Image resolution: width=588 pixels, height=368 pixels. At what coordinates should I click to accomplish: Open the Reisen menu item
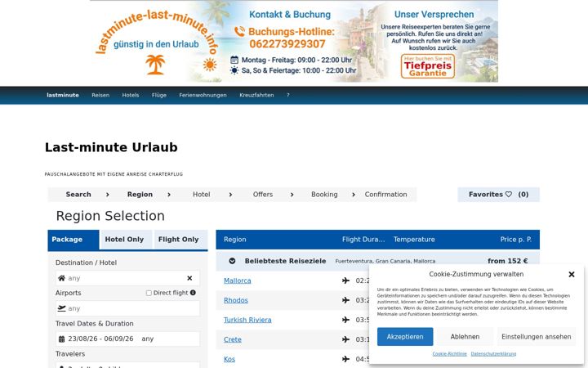coord(100,96)
